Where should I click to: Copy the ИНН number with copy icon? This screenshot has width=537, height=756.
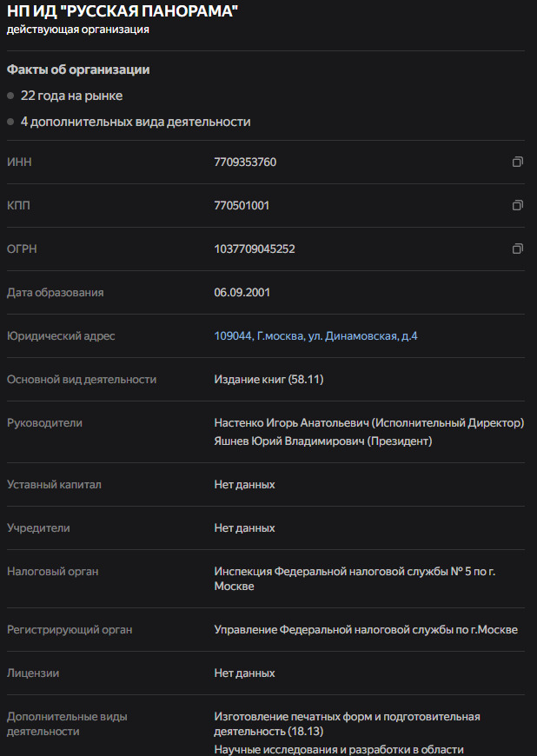click(x=518, y=162)
